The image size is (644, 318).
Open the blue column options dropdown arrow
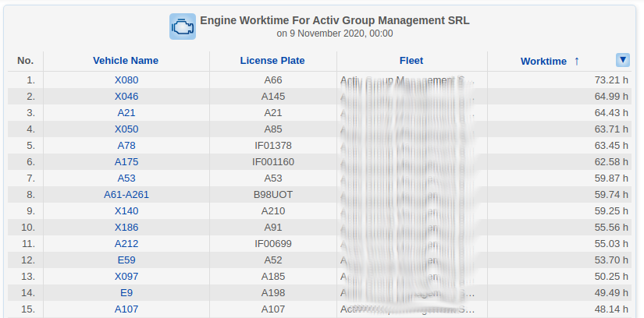point(622,60)
